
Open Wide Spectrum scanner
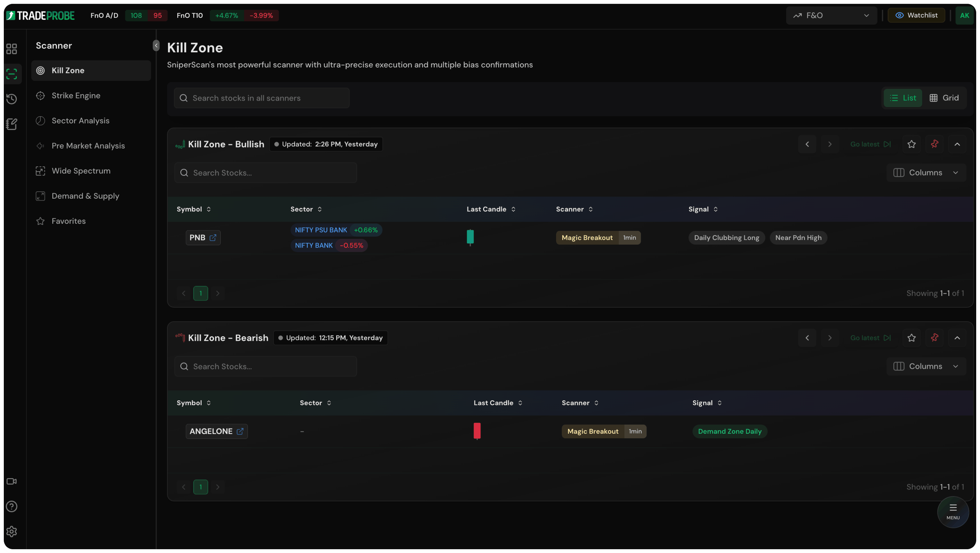[x=91, y=171]
